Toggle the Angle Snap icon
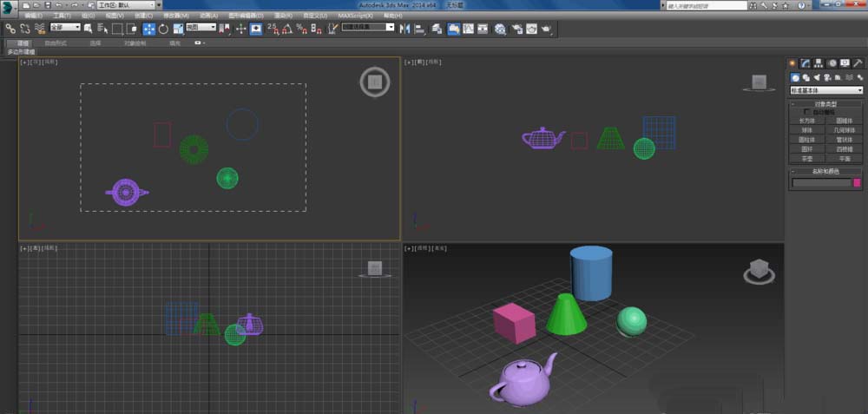The height and width of the screenshot is (414, 868). tap(287, 29)
